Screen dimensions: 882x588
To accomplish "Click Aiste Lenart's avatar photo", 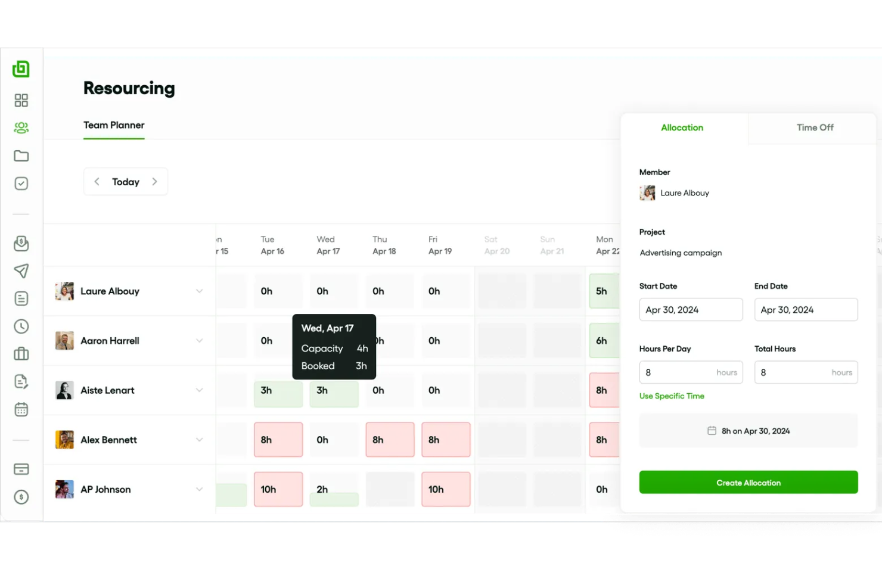I will (64, 390).
